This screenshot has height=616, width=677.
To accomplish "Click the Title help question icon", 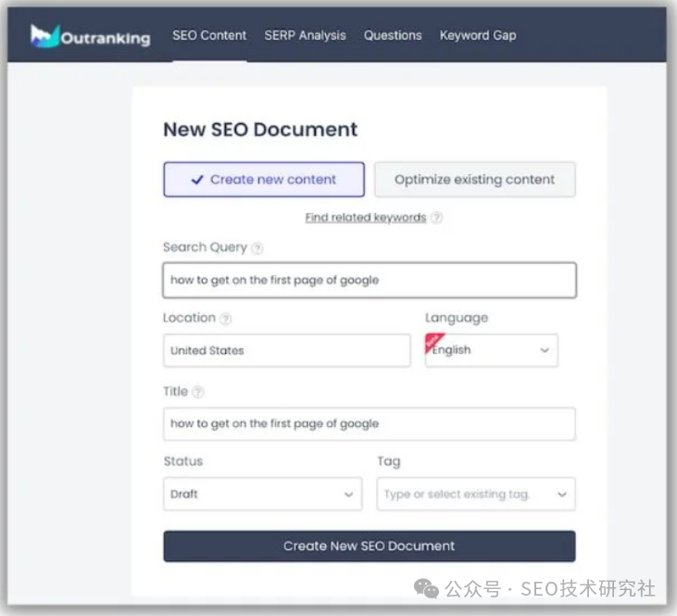I will (198, 392).
